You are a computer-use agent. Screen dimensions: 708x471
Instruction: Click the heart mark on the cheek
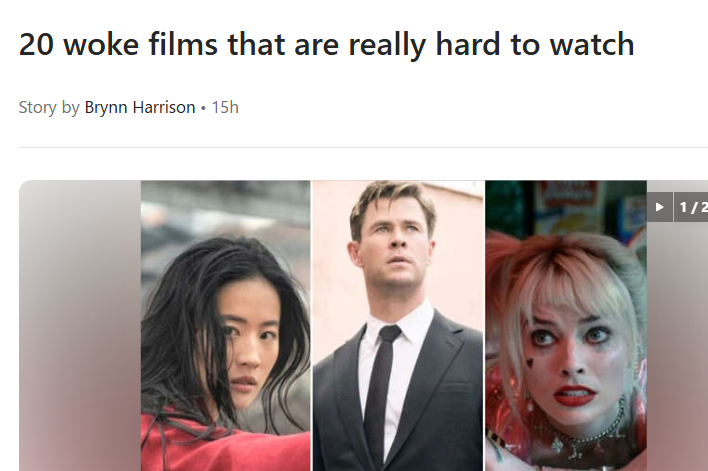pos(531,362)
